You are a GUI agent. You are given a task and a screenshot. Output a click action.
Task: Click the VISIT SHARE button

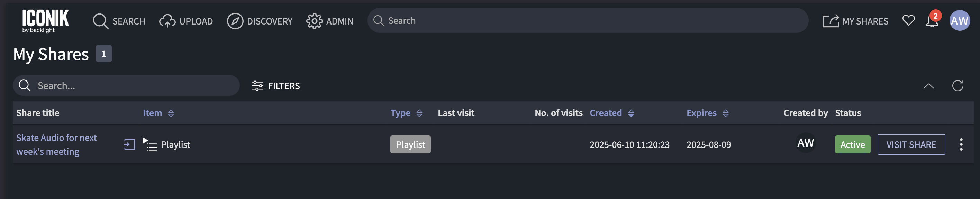tap(911, 144)
